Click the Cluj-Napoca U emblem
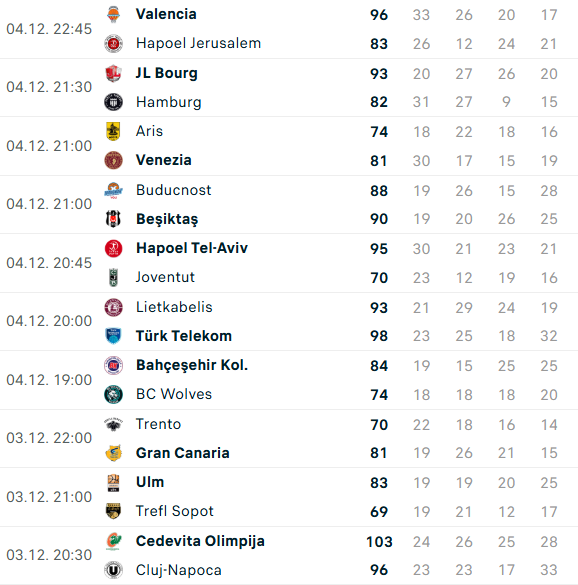The image size is (578, 585). click(x=113, y=570)
